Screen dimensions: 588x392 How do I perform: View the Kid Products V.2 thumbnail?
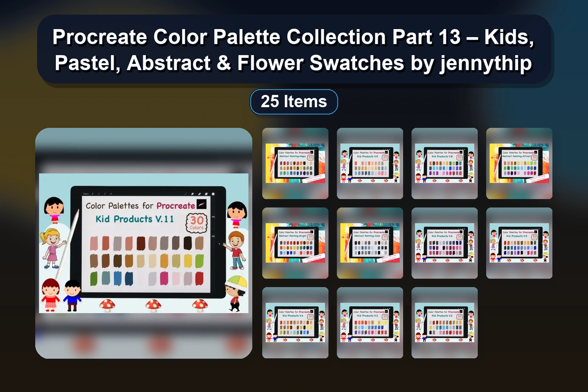pyautogui.click(x=444, y=323)
